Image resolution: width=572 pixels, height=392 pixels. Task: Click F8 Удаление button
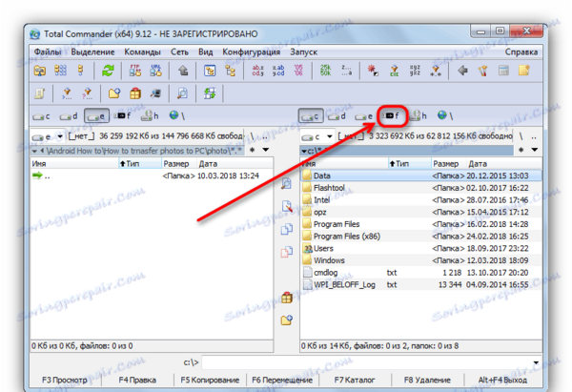pos(427,380)
